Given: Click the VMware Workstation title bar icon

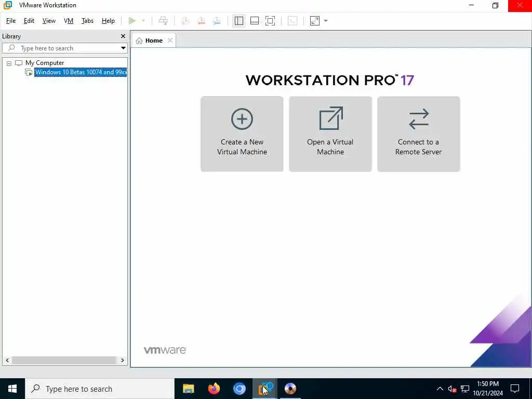Looking at the screenshot, I should pyautogui.click(x=7, y=5).
